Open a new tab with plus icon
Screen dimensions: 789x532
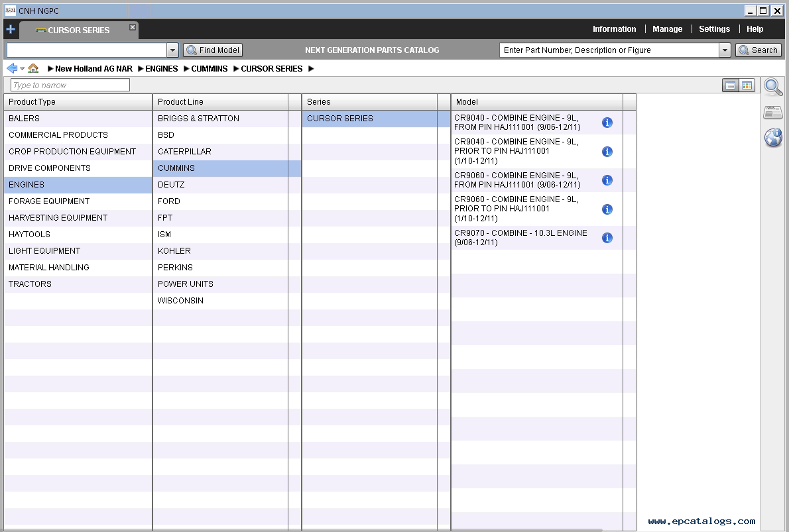pyautogui.click(x=10, y=29)
